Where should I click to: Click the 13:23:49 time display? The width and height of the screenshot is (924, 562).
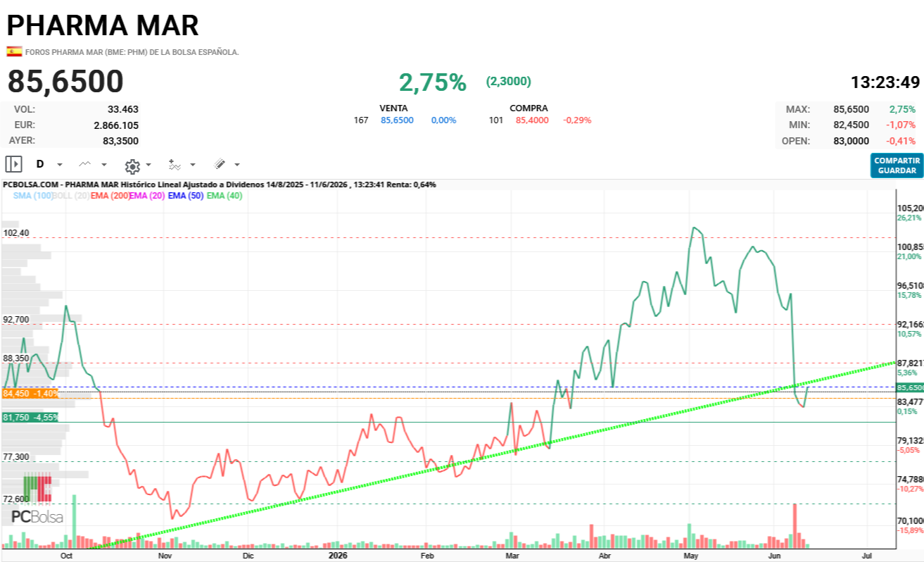(x=885, y=82)
